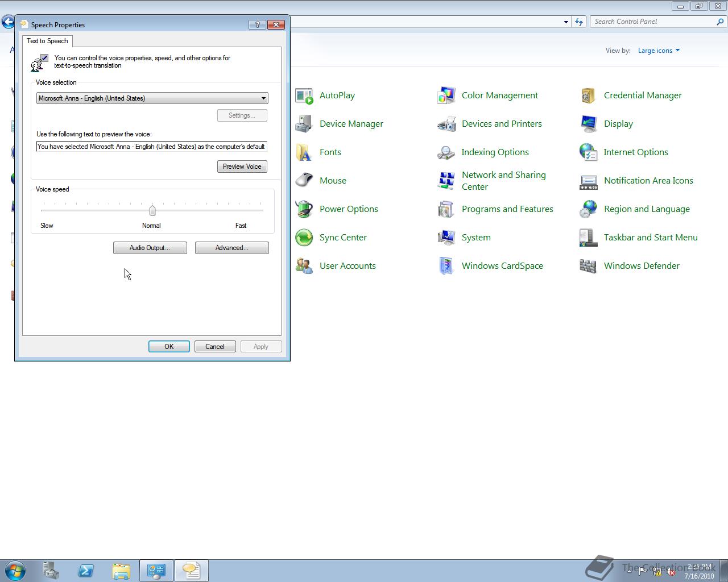Open Advanced speech settings

coord(232,248)
